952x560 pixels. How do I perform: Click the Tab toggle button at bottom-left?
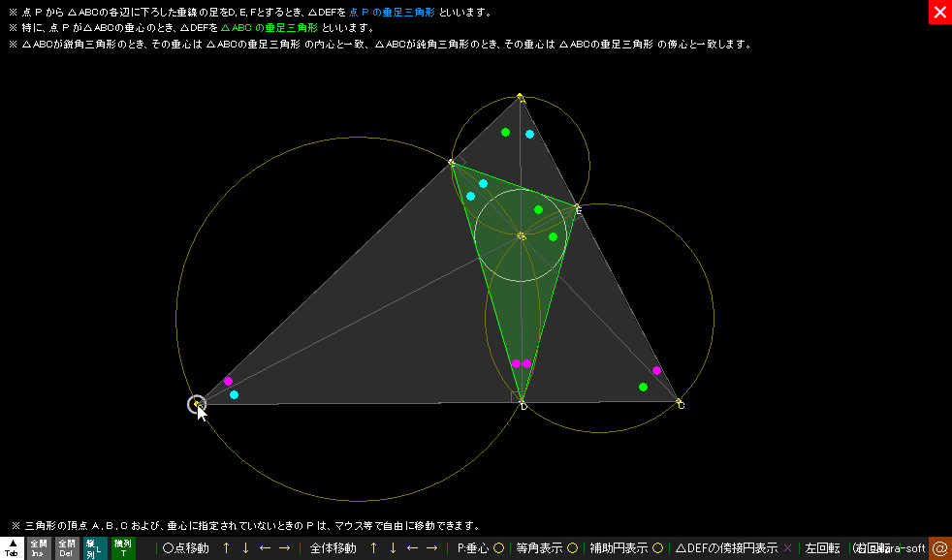click(12, 548)
